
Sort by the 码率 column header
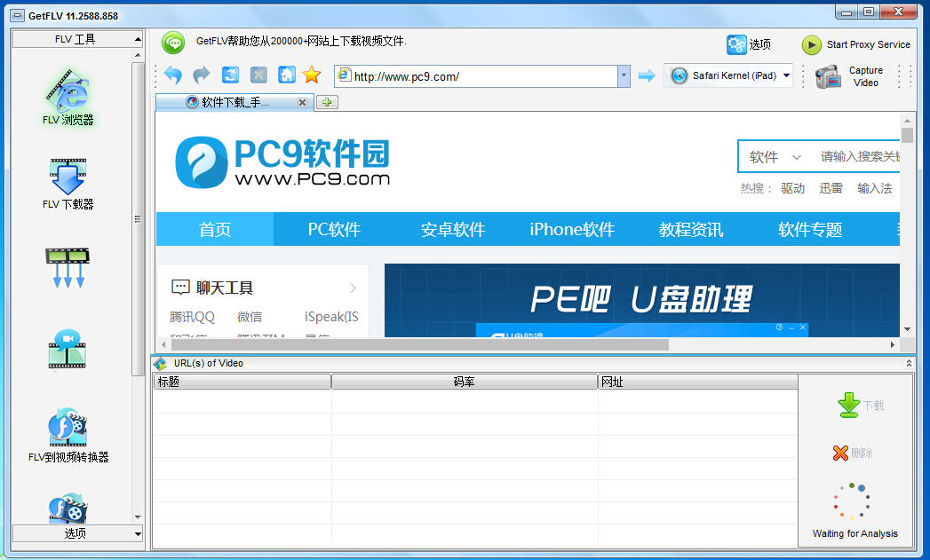pyautogui.click(x=465, y=382)
